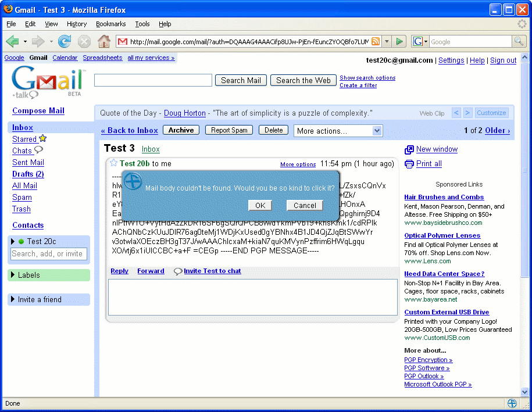Image resolution: width=532 pixels, height=412 pixels.
Task: Click the Delete button
Action: coord(273,130)
